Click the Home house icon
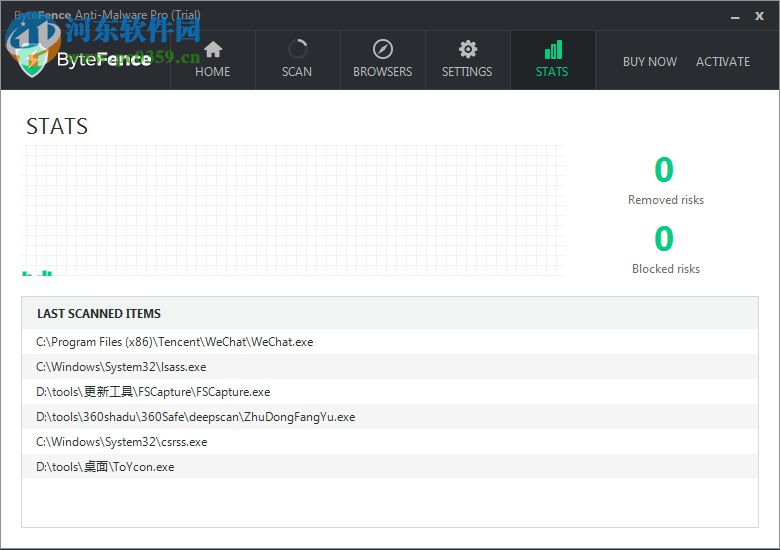This screenshot has width=780, height=550. 213,49
